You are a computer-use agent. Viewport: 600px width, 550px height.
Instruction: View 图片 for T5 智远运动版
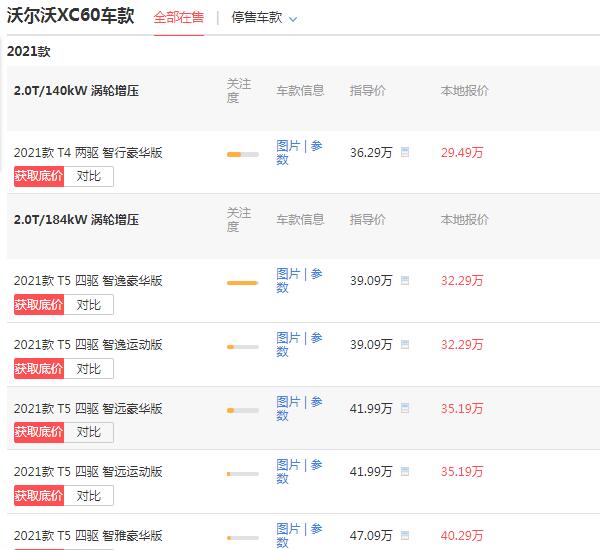288,465
